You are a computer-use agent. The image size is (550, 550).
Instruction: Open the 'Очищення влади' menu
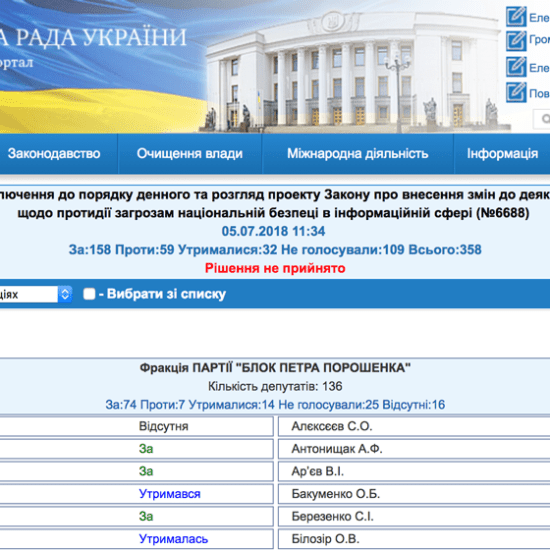(190, 154)
